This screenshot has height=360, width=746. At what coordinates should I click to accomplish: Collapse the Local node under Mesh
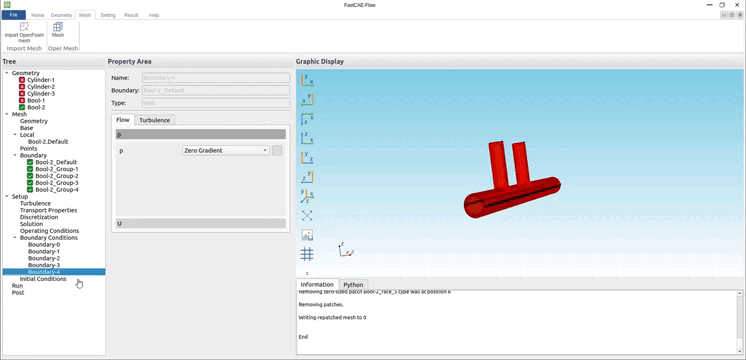pyautogui.click(x=15, y=135)
